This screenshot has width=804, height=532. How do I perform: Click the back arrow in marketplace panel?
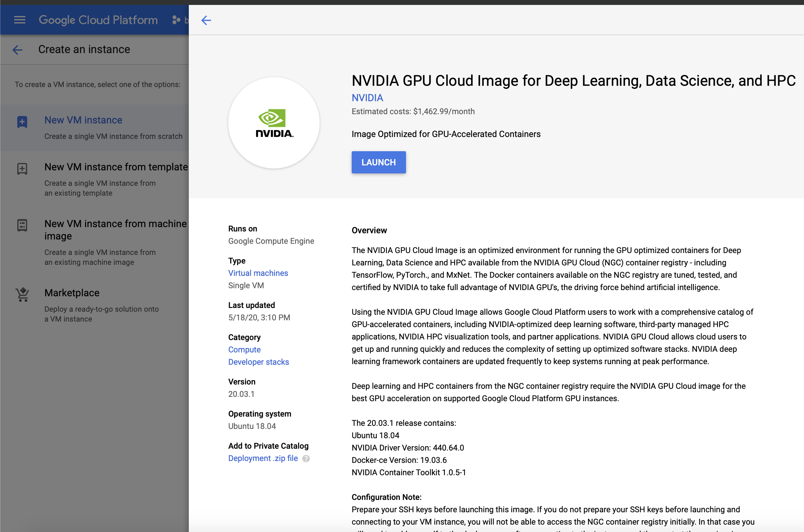point(206,20)
